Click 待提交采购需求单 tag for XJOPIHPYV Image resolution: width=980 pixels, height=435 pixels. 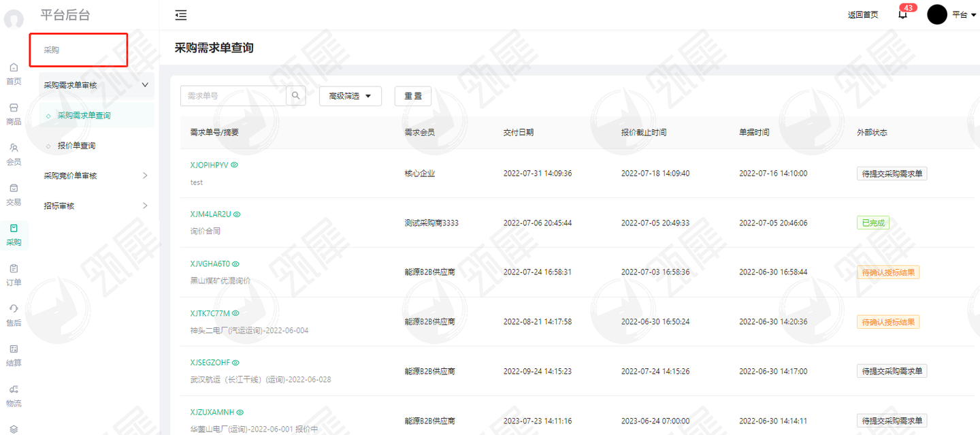pos(892,174)
